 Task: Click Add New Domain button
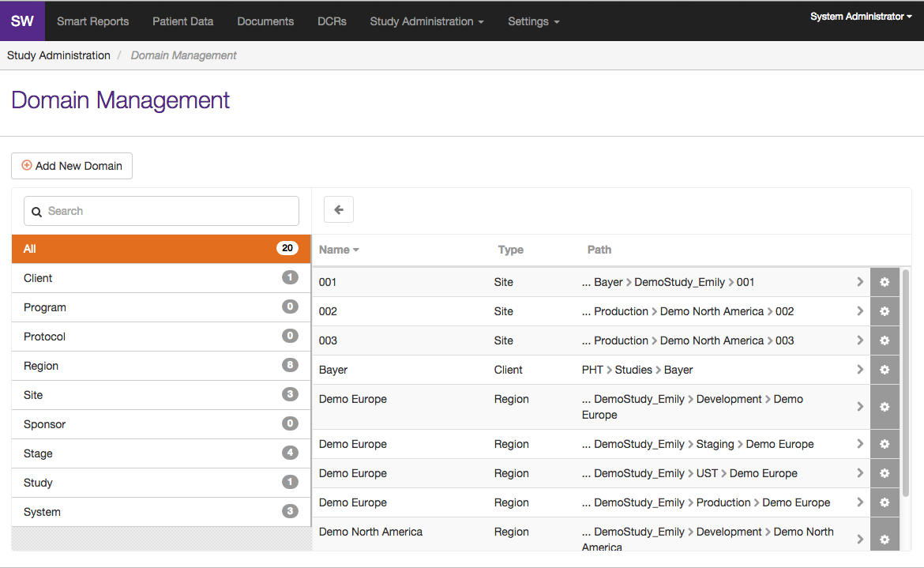[72, 166]
